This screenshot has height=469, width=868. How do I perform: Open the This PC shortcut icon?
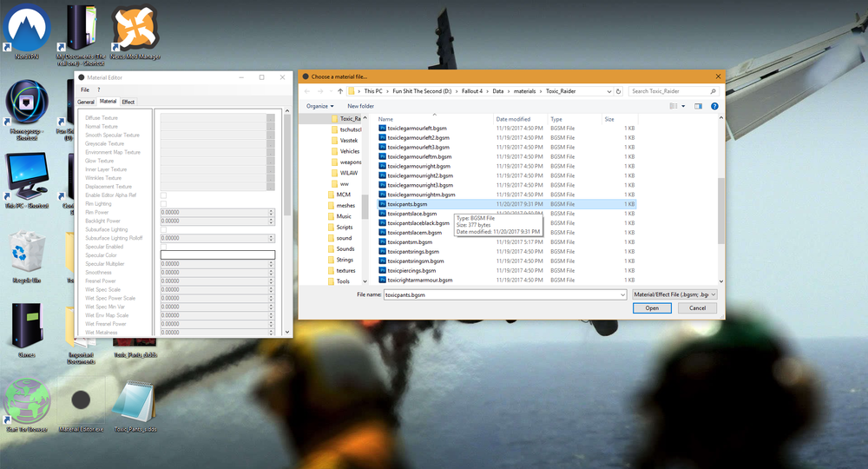[27, 180]
